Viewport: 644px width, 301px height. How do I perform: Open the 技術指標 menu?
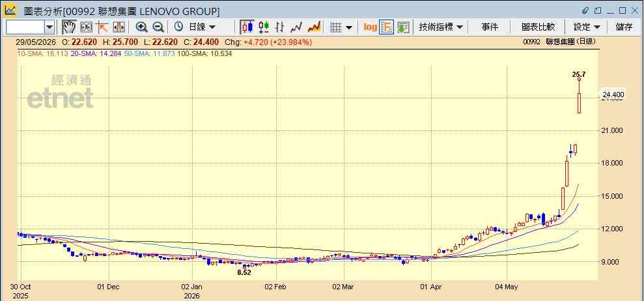[x=441, y=27]
